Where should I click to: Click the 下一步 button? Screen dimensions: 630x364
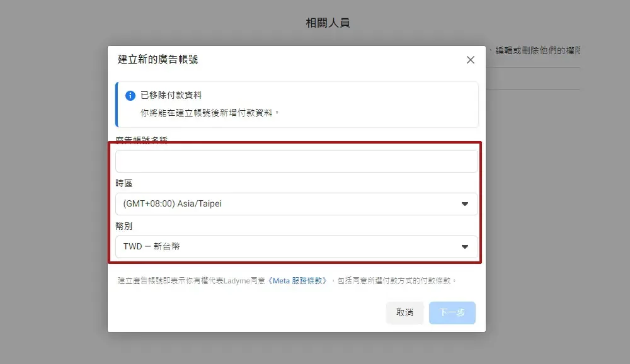[452, 312]
